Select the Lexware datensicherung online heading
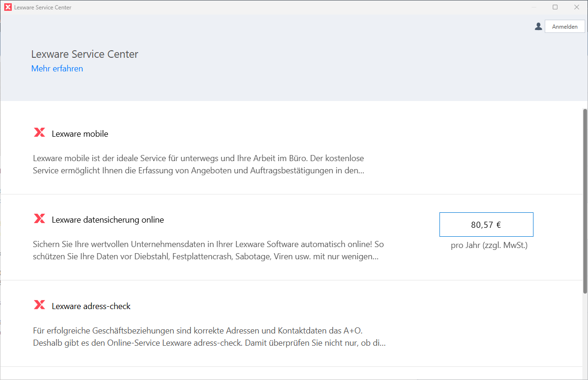The image size is (588, 380). coord(108,220)
